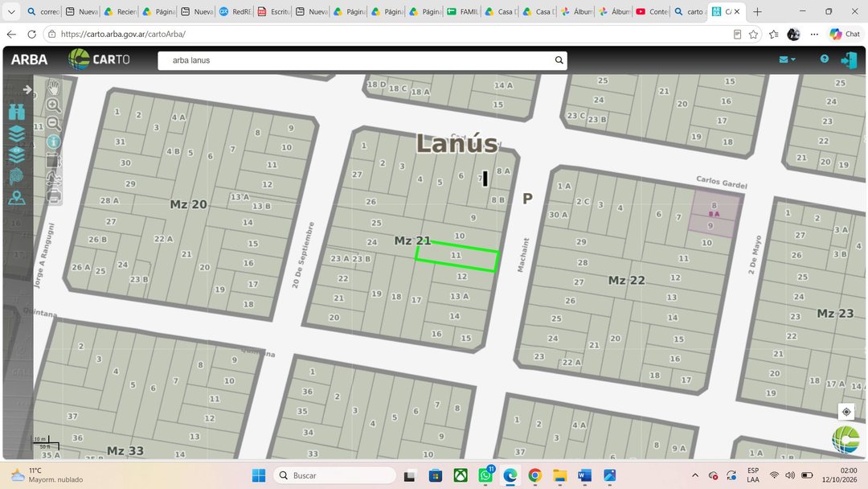This screenshot has height=489, width=868.
Task: Click parcel 13 A in Mz 21
Action: click(460, 296)
